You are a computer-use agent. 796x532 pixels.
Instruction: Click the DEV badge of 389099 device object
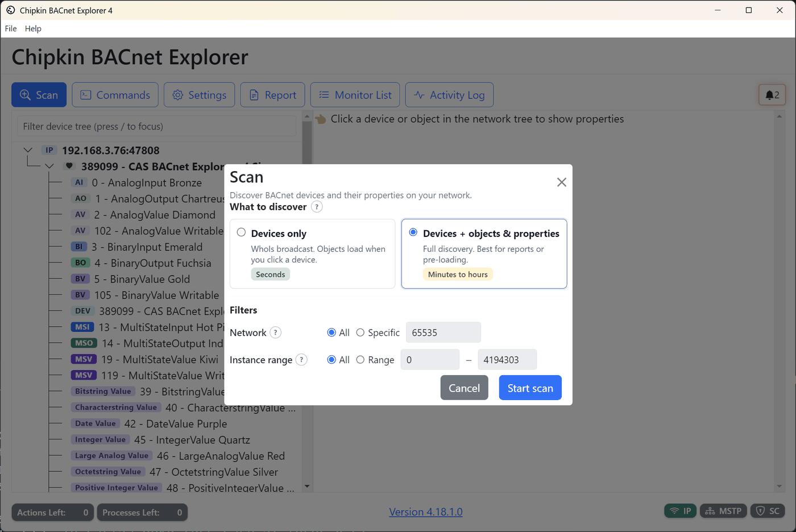point(83,311)
